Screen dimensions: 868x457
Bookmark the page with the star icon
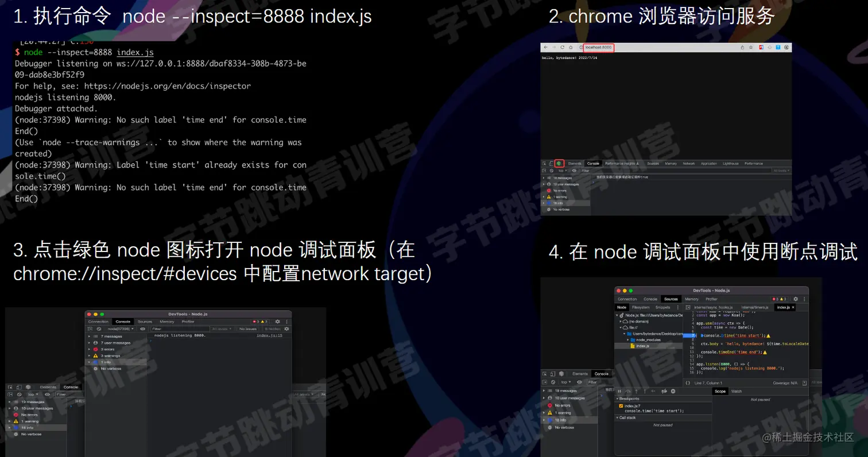point(751,47)
